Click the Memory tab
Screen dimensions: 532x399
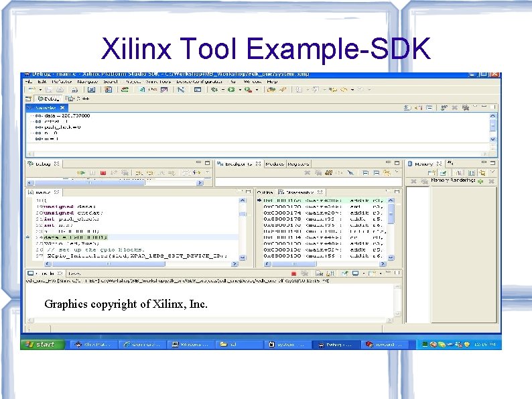pos(424,164)
